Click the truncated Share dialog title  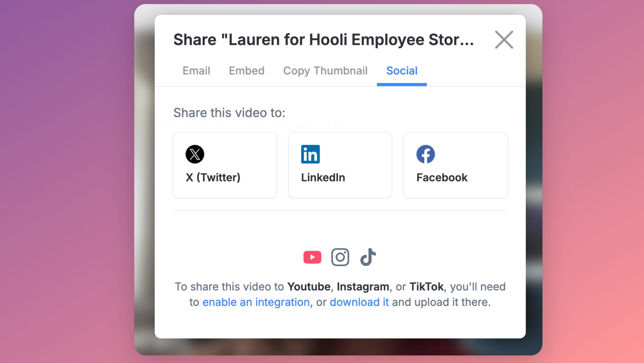(x=323, y=40)
